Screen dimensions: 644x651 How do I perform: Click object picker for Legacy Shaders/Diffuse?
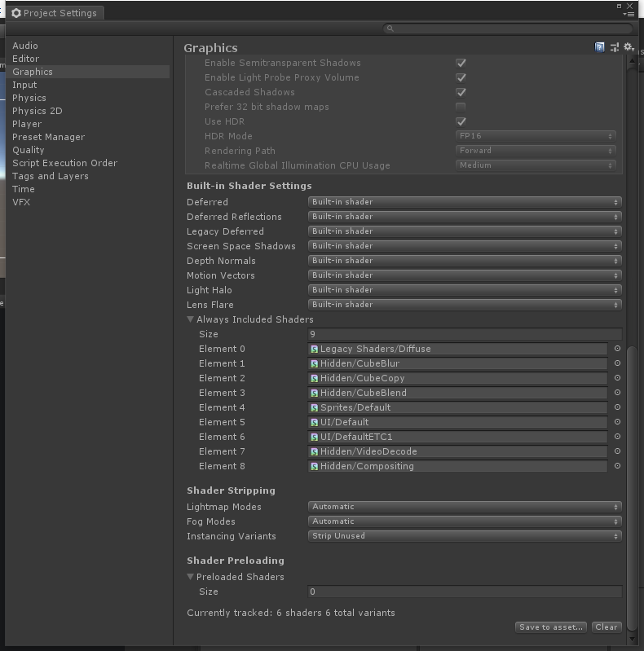tap(617, 349)
